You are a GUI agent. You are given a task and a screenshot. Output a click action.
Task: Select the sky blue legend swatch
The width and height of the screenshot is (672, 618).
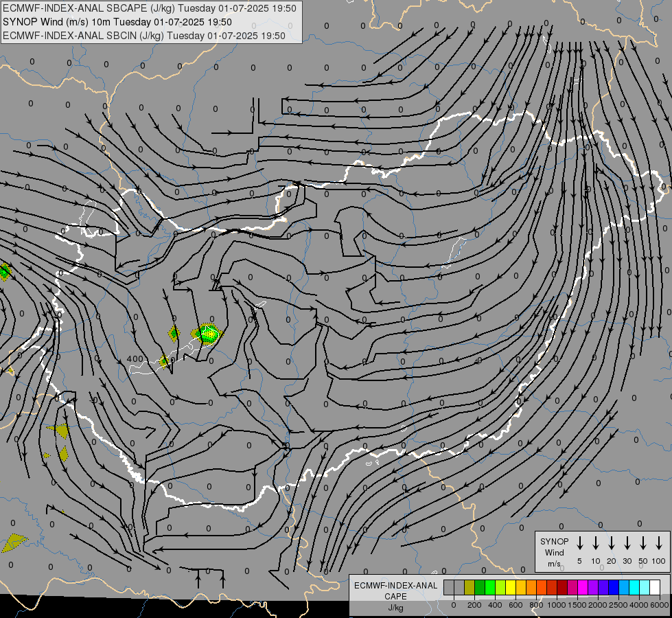point(625,587)
